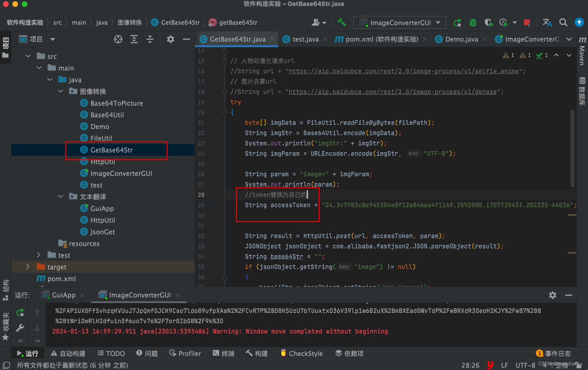Click the 图像转换 breadcrumb
Screen dimensions: 588x370
point(129,23)
